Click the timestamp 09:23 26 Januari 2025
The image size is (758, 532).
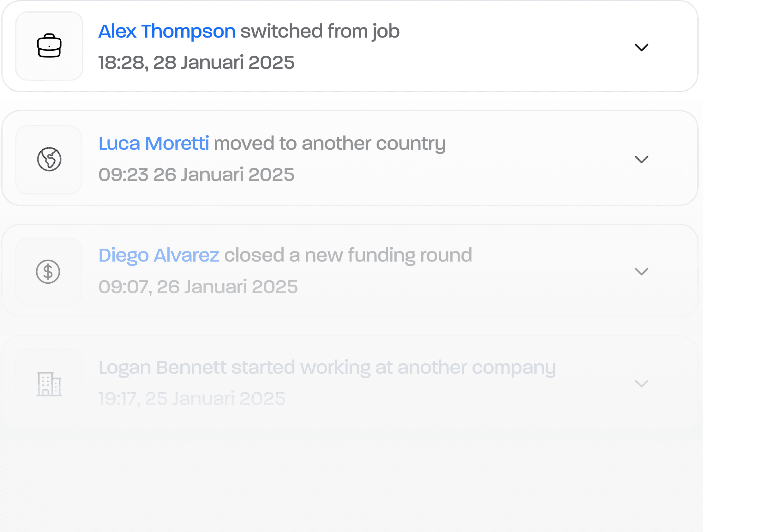point(196,174)
